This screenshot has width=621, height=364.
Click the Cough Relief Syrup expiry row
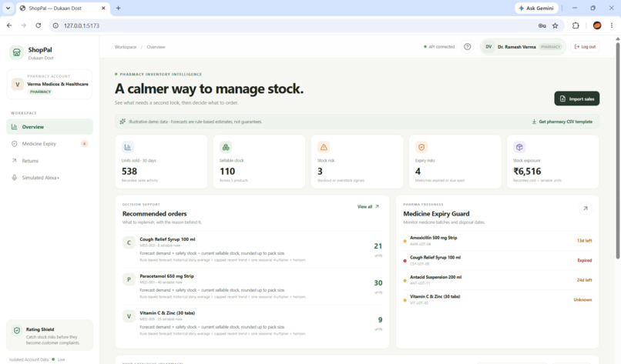pyautogui.click(x=498, y=260)
